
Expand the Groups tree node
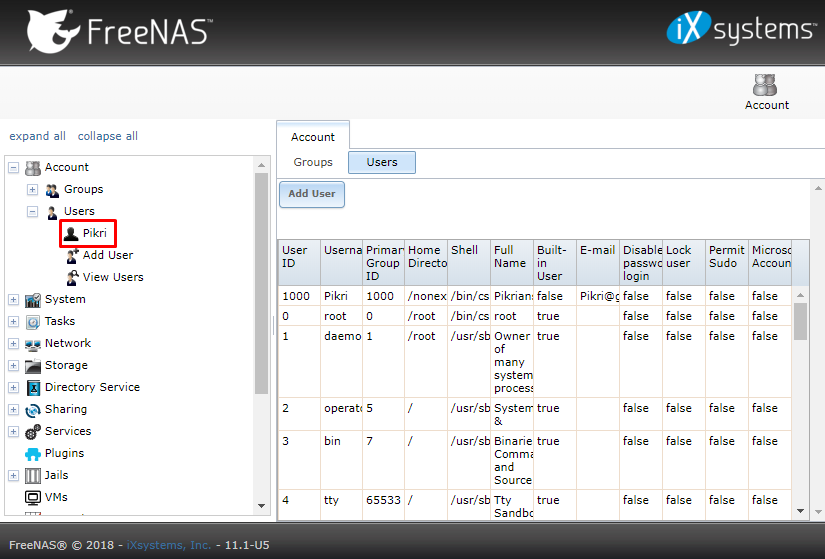[33, 189]
